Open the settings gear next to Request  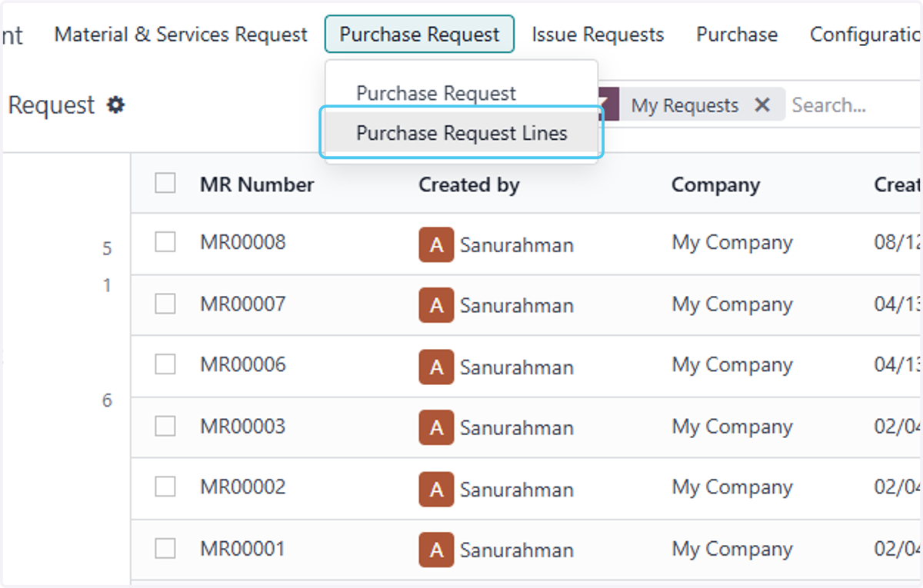click(x=115, y=105)
